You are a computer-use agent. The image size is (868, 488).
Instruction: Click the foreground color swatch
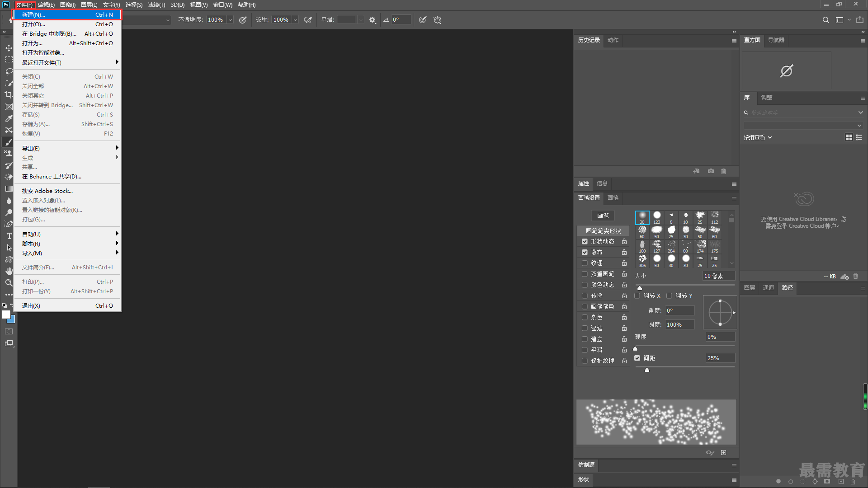(6, 314)
